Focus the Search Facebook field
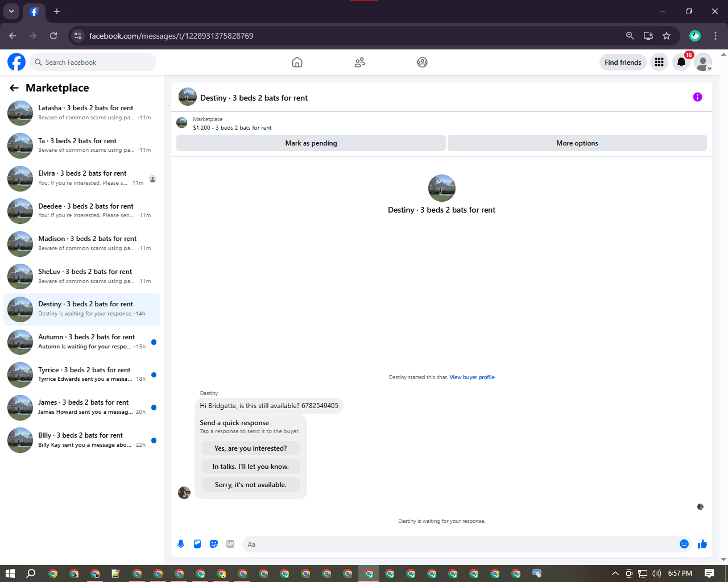 93,62
